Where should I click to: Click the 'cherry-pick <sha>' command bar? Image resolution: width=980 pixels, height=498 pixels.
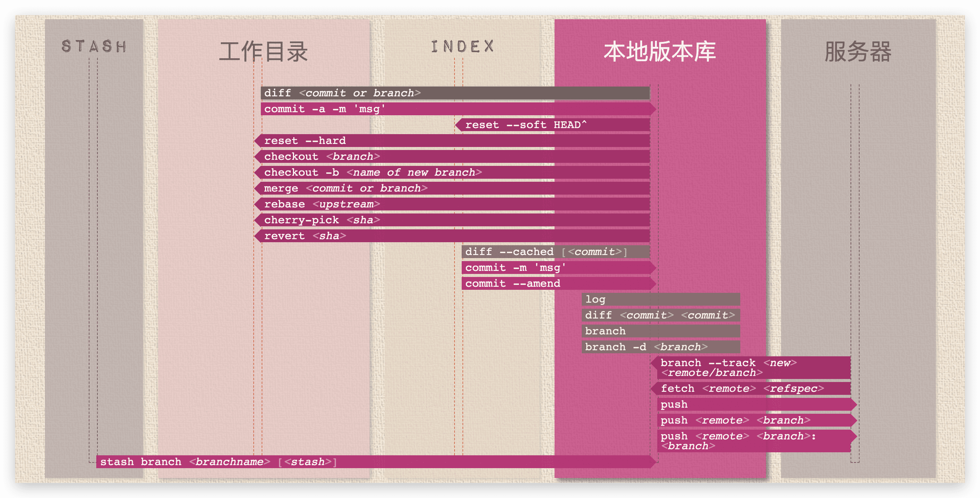pos(452,220)
